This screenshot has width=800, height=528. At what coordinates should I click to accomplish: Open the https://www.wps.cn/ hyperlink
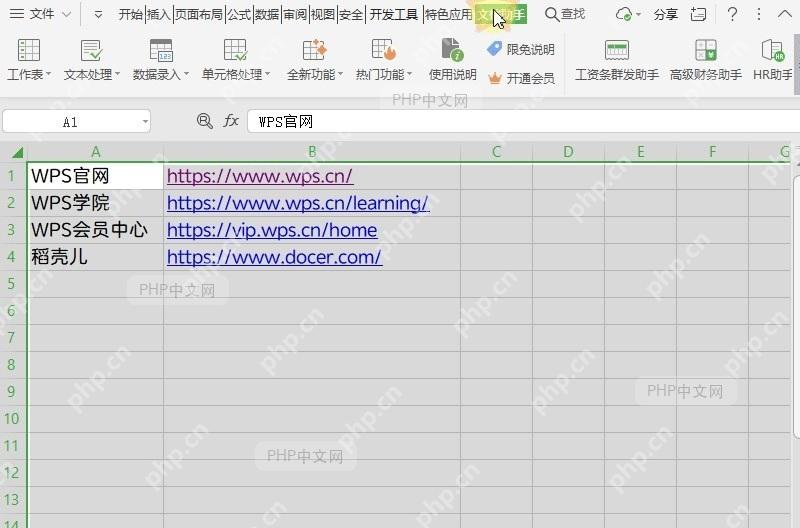(260, 176)
